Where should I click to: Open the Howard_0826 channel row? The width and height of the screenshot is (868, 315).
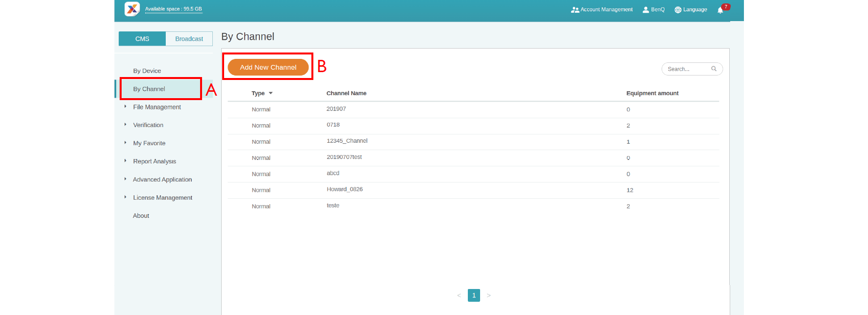345,189
